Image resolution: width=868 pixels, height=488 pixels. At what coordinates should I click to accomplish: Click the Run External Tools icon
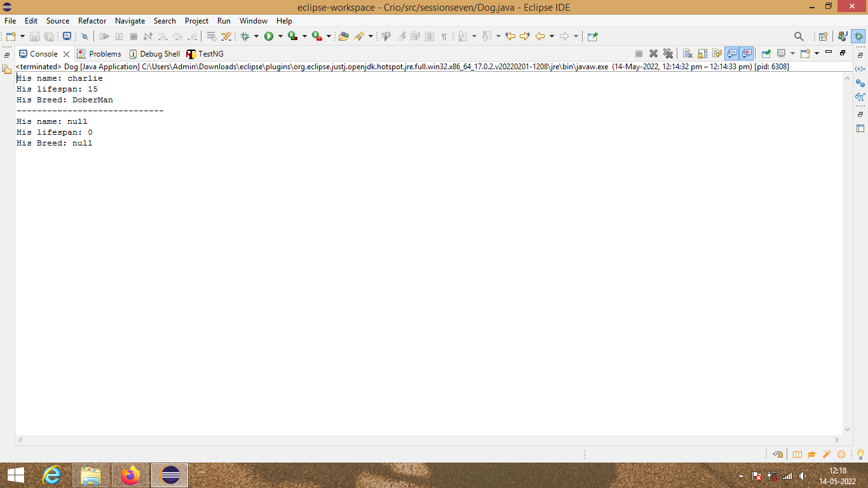317,36
